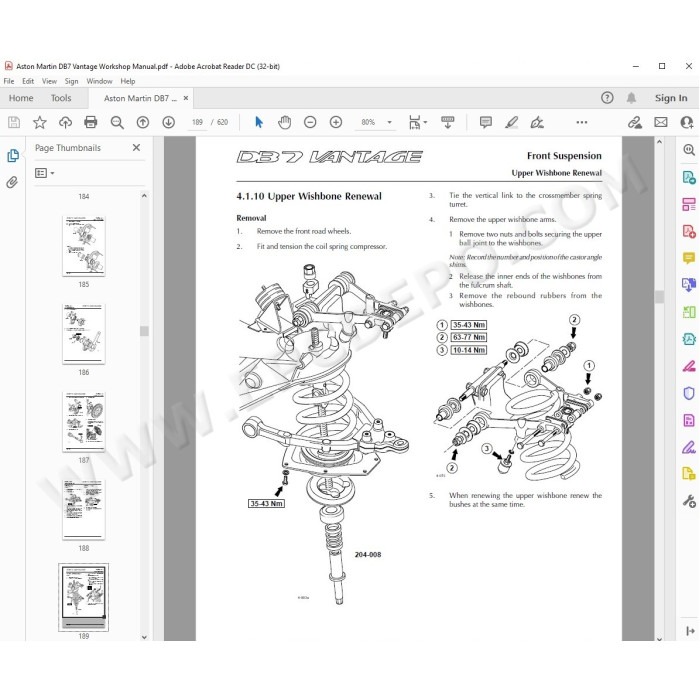Viewport: 700px width, 700px height.
Task: Open Help menu
Action: click(x=128, y=81)
